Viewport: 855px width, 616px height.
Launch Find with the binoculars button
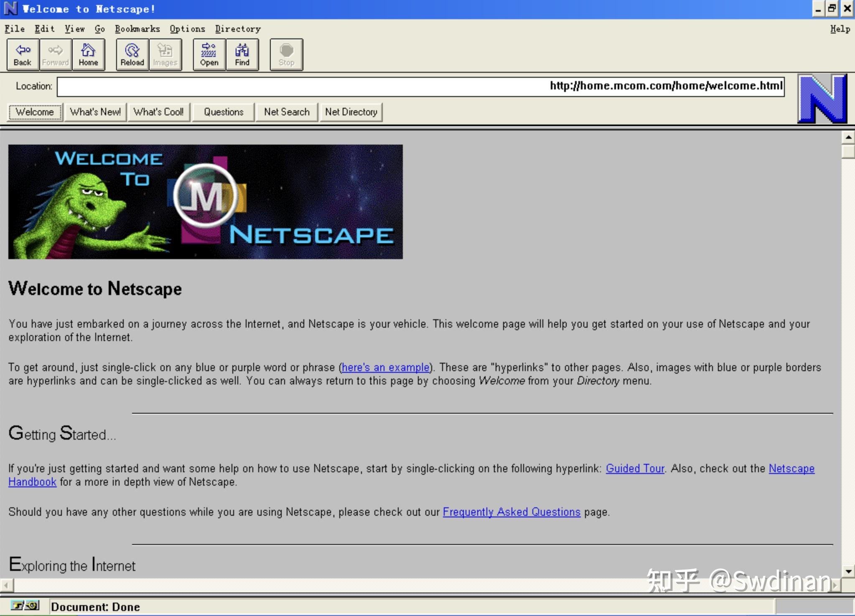242,55
